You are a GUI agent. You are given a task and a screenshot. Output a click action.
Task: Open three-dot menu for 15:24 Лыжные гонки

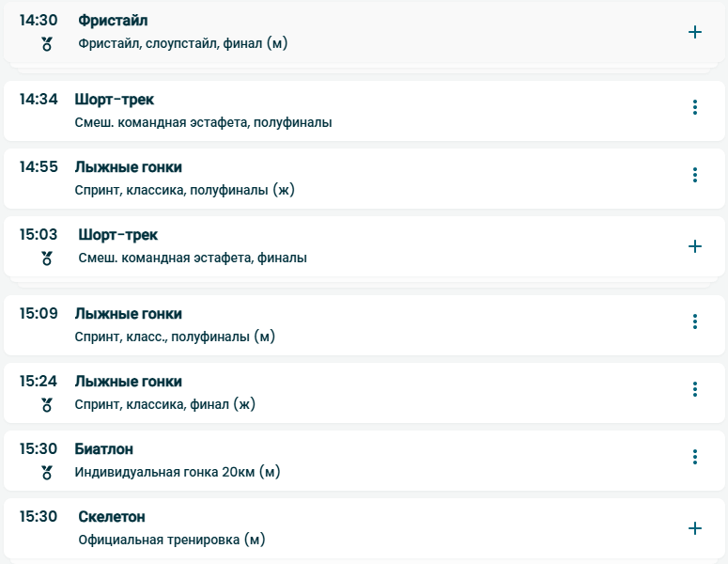click(x=695, y=389)
